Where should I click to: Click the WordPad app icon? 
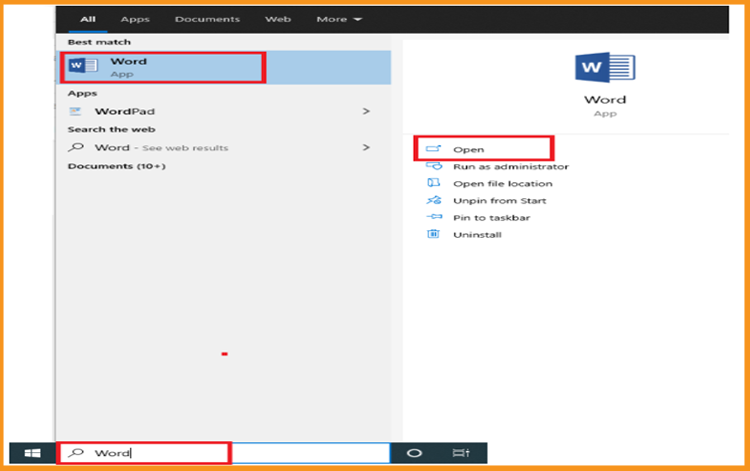coord(75,111)
